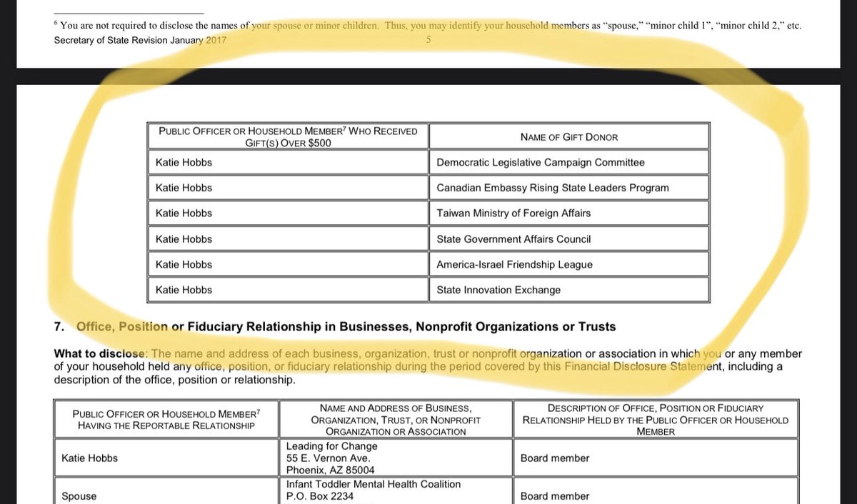Click the Democratic Legislative Campaign Committee donor cell
This screenshot has height=504, width=857.
click(540, 163)
